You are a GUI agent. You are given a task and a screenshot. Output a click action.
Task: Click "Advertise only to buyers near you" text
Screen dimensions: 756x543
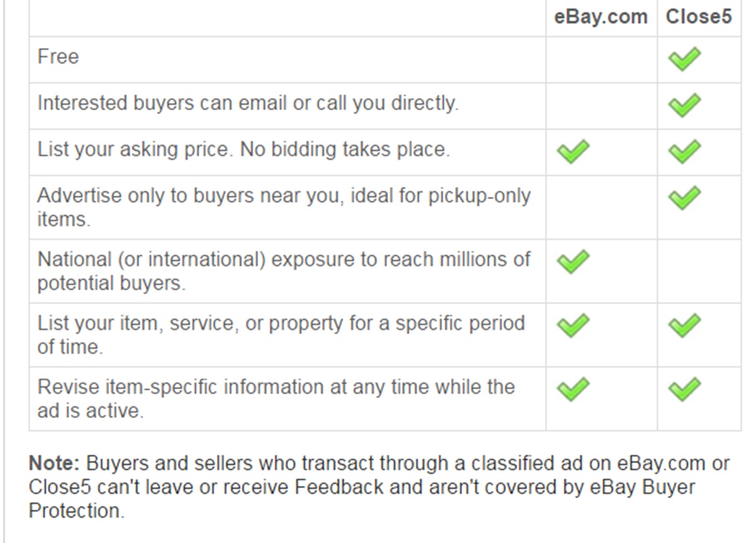(x=283, y=196)
